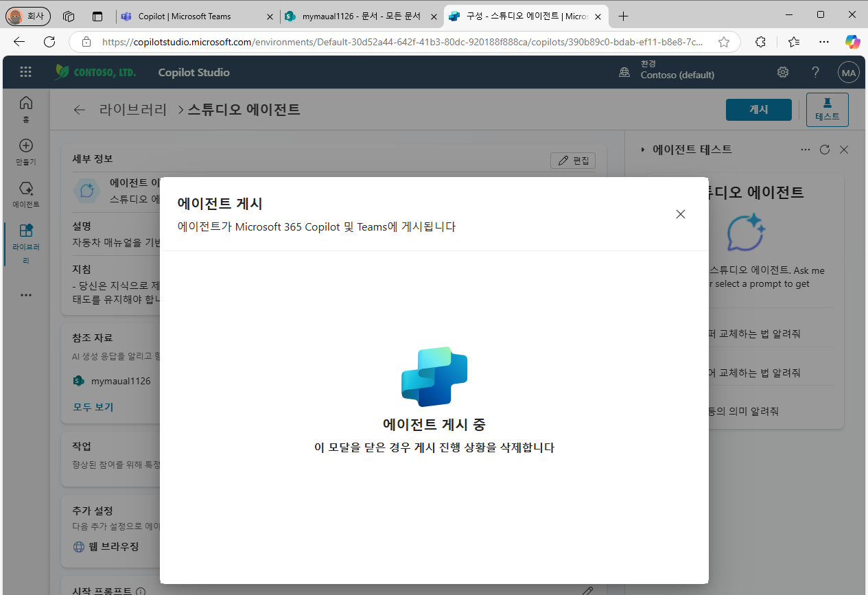Image resolution: width=868 pixels, height=595 pixels.
Task: Open the Edge workspaces icon
Action: 68,16
